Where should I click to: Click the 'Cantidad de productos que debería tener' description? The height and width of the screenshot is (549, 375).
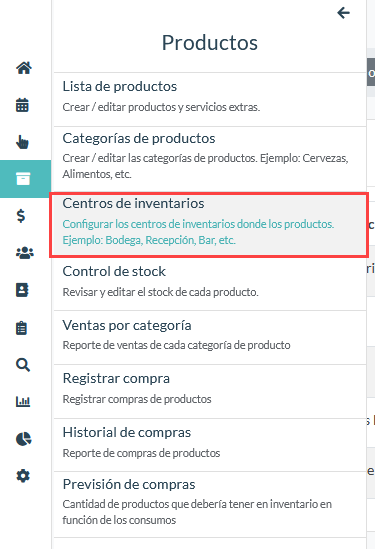point(197,512)
